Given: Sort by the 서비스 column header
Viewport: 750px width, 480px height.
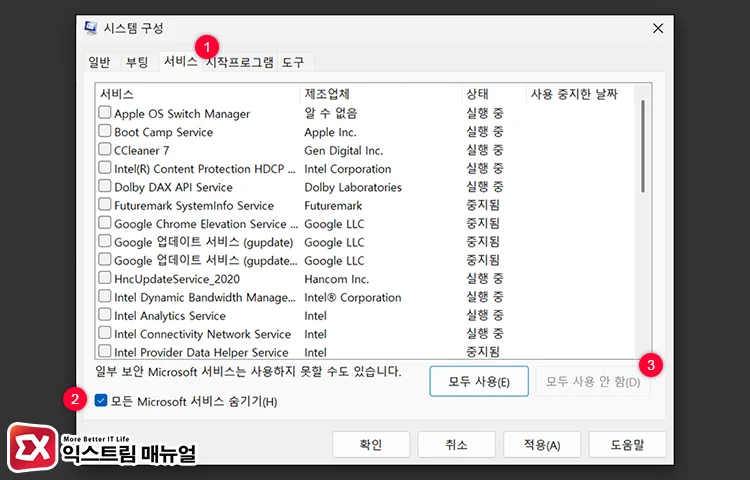Looking at the screenshot, I should click(x=198, y=94).
